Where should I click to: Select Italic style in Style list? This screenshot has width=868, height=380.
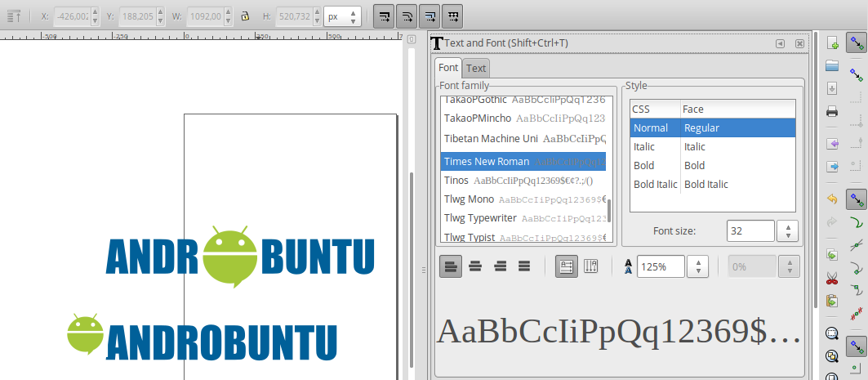pyautogui.click(x=713, y=147)
